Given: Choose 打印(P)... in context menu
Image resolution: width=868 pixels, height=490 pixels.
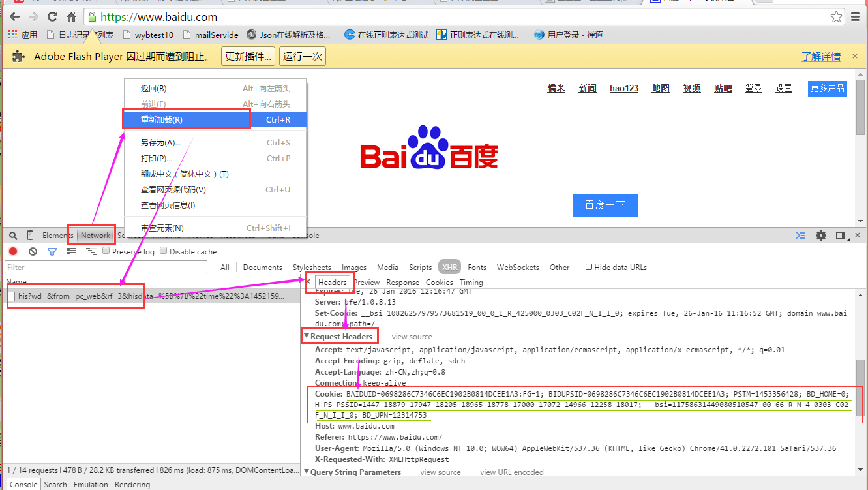Looking at the screenshot, I should tap(215, 158).
